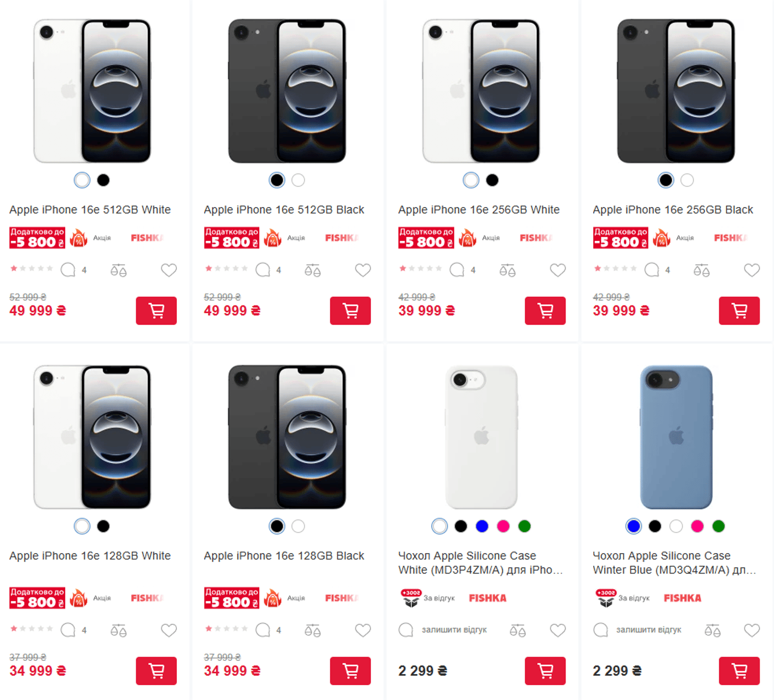Favorite the White Silicone Case
The image size is (774, 700).
pyautogui.click(x=557, y=630)
